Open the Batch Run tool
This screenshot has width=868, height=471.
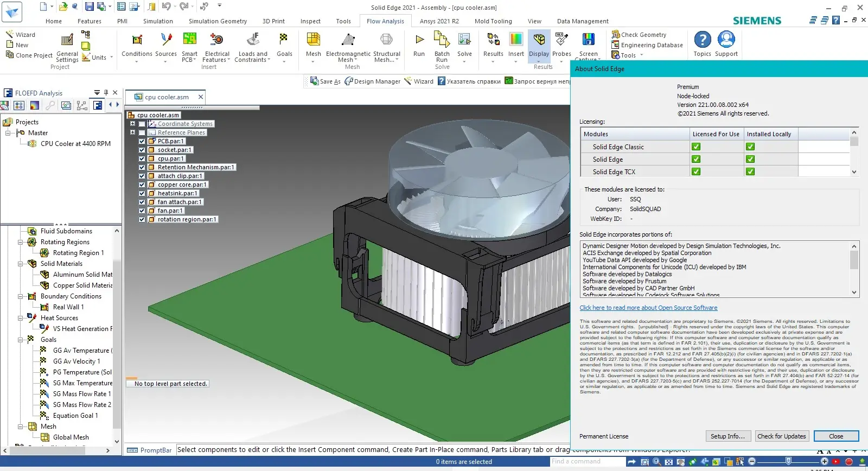(x=442, y=48)
